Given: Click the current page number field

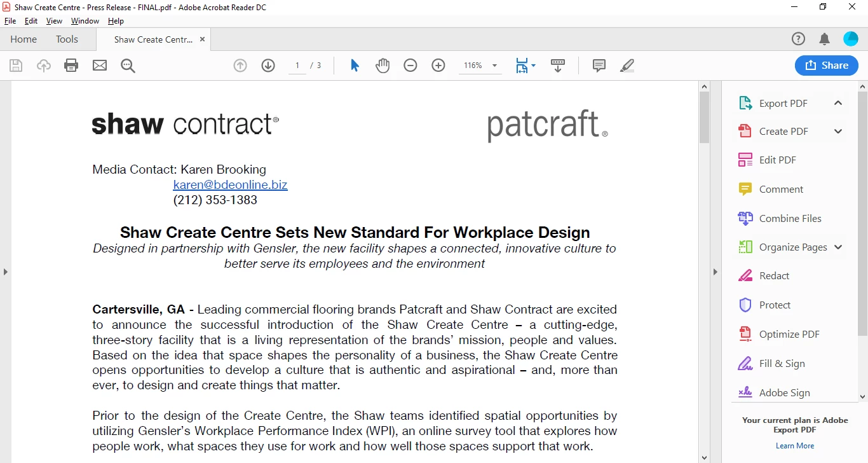Looking at the screenshot, I should point(297,66).
